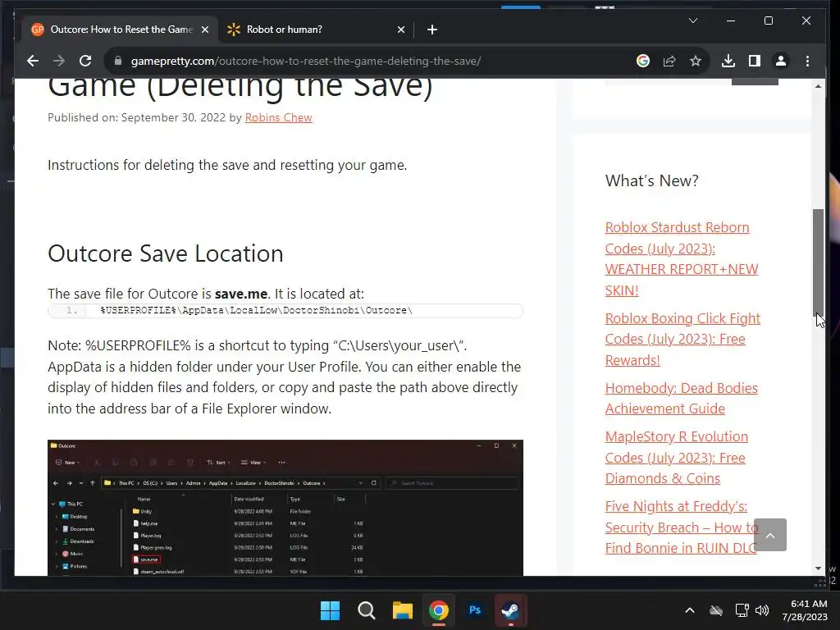840x630 pixels.
Task: Open Roblox Stardust Reborn Codes link
Action: [682, 258]
